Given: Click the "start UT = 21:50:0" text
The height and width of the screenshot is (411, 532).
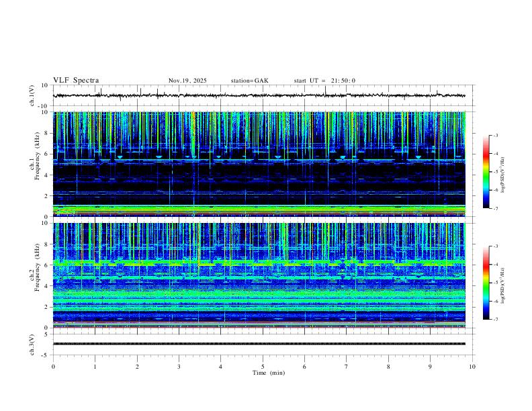Looking at the screenshot, I should click(x=324, y=81).
